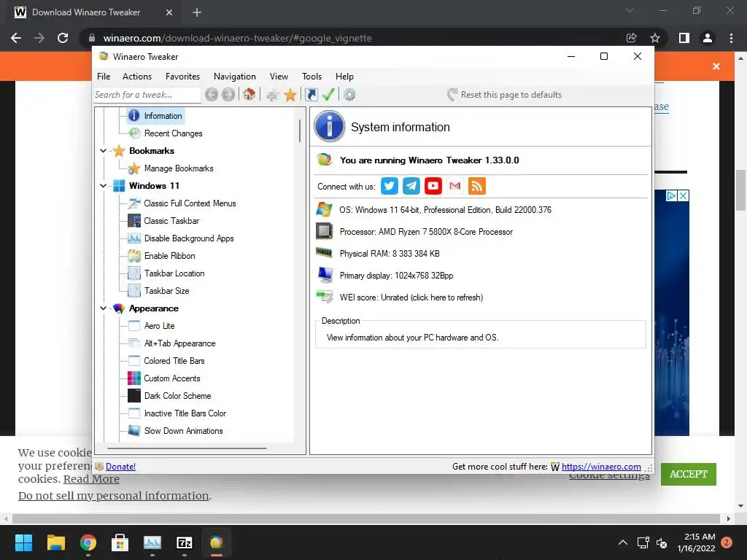Click the Read More cookie link
Viewport: 747px width, 560px height.
coord(91,479)
